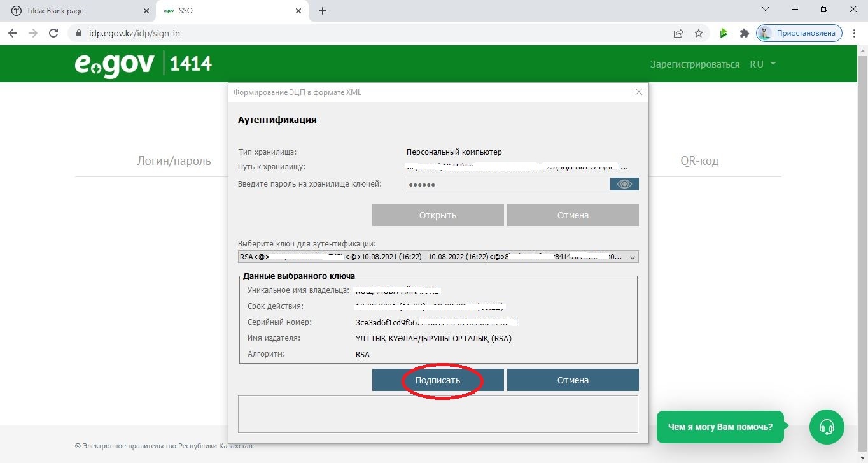
Task: Click the Персональный компьютер value
Action: (x=454, y=152)
